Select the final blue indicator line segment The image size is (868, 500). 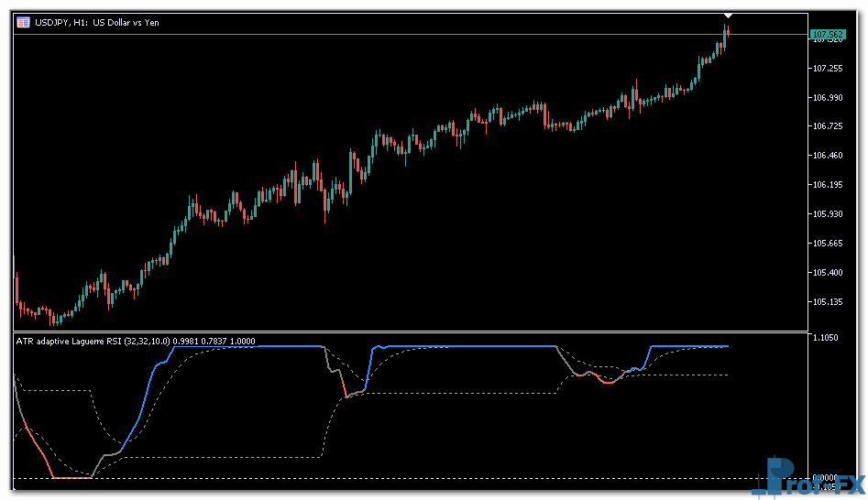pyautogui.click(x=687, y=346)
